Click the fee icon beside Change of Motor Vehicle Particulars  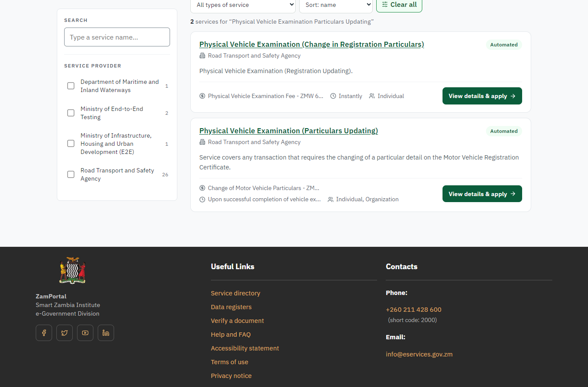point(202,188)
